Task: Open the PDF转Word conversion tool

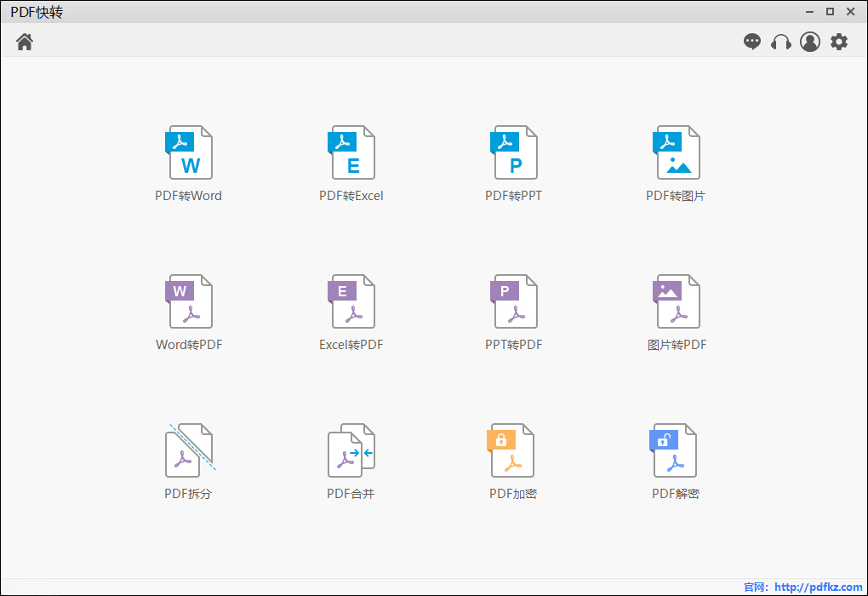Action: (x=189, y=153)
